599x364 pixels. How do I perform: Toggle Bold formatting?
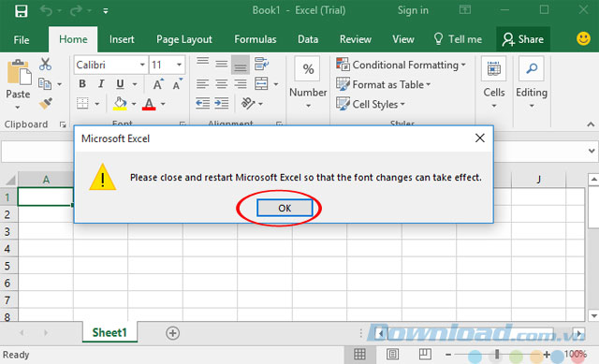click(x=81, y=84)
